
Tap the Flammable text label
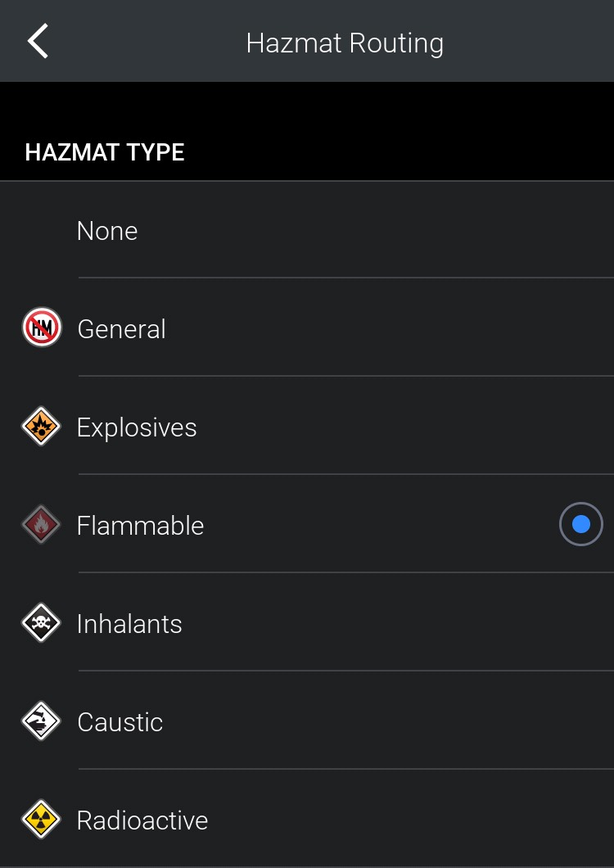pos(140,526)
